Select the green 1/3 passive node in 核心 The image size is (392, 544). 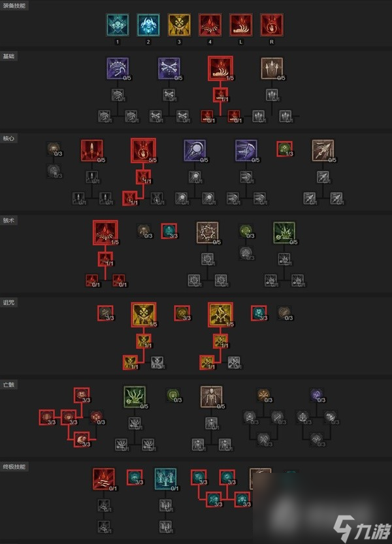[284, 149]
